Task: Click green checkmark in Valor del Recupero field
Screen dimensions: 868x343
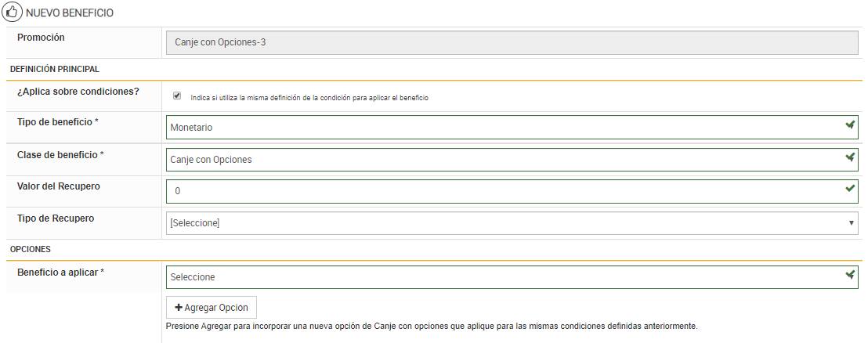Action: point(850,189)
